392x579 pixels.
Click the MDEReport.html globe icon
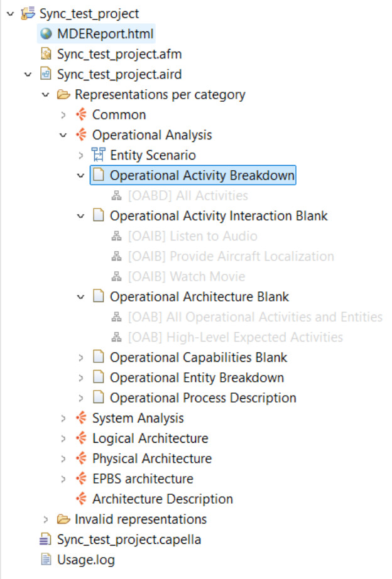[x=45, y=34]
